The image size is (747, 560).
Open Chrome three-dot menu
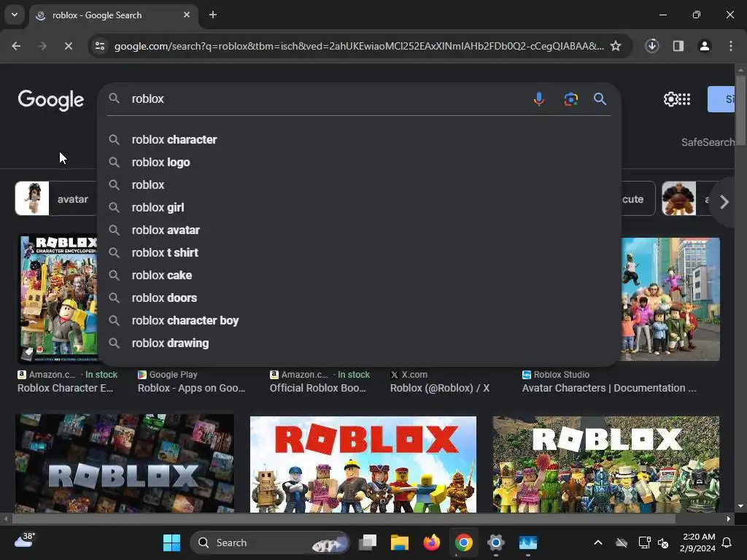coord(731,46)
